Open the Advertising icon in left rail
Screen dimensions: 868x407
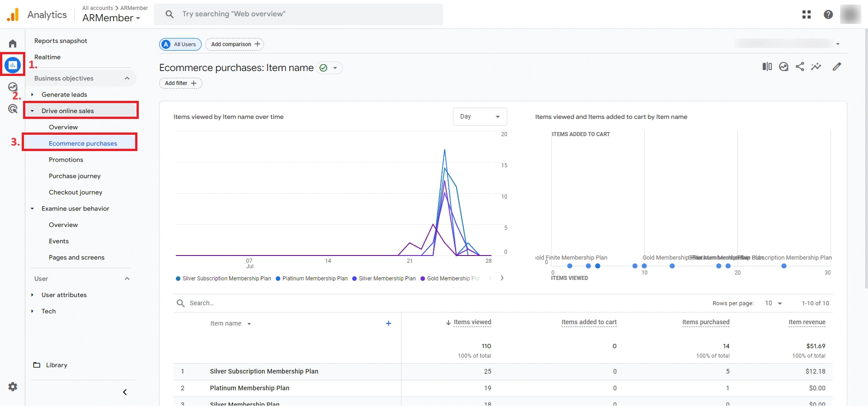[13, 109]
